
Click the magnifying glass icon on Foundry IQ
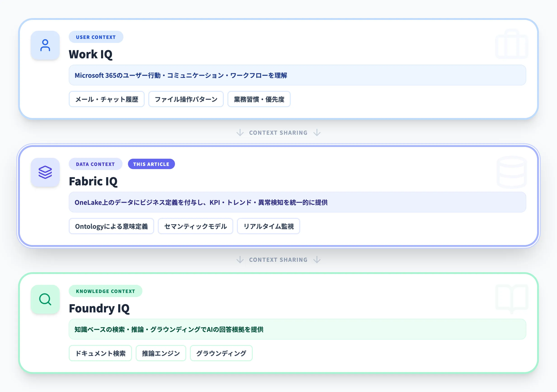45,300
